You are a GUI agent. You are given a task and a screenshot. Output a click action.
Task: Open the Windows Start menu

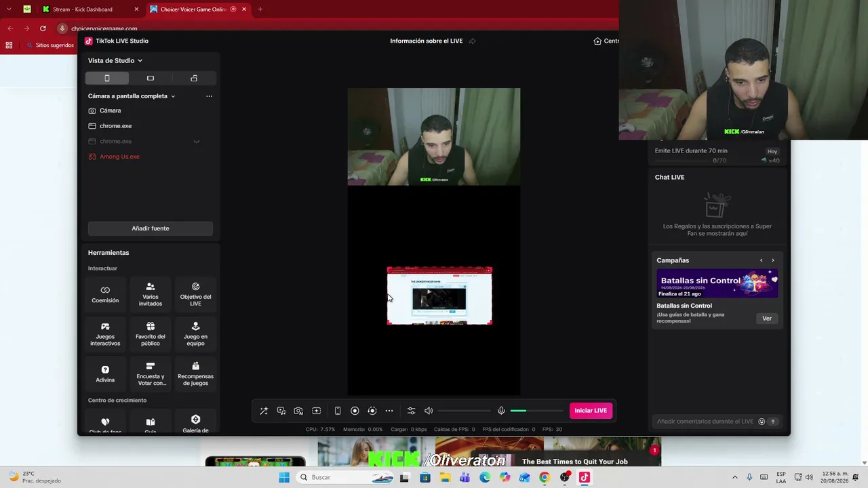(284, 477)
